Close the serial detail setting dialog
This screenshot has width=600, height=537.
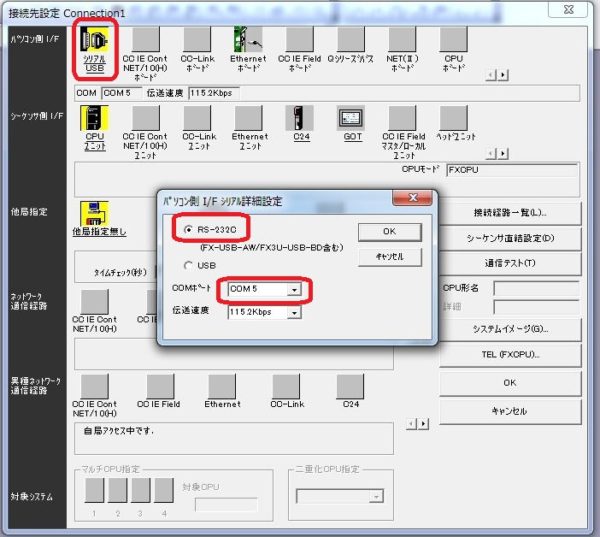(413, 197)
